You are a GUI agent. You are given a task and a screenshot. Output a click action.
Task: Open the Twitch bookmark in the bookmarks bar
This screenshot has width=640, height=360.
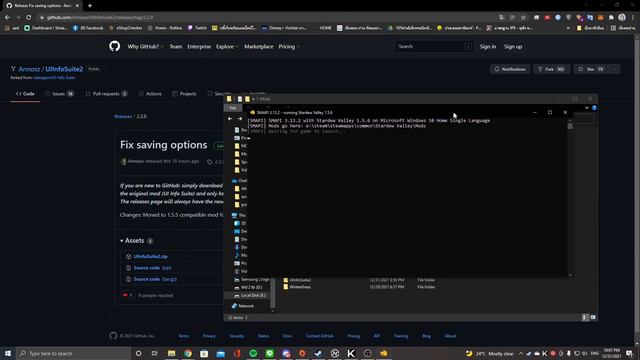[x=197, y=28]
